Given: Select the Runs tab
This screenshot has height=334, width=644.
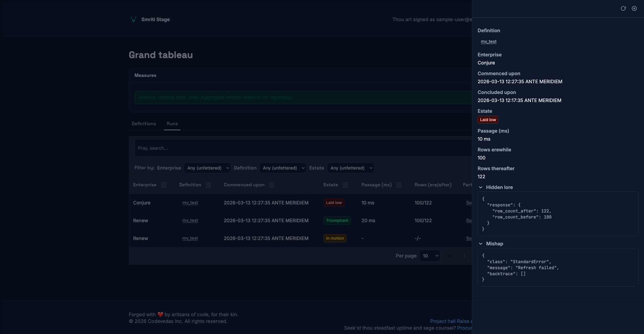Looking at the screenshot, I should tap(172, 124).
